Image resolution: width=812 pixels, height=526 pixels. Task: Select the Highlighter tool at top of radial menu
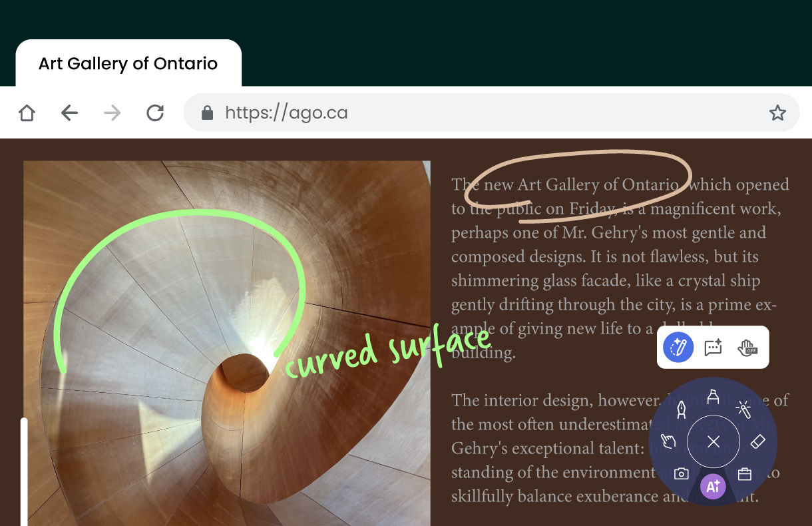[713, 397]
